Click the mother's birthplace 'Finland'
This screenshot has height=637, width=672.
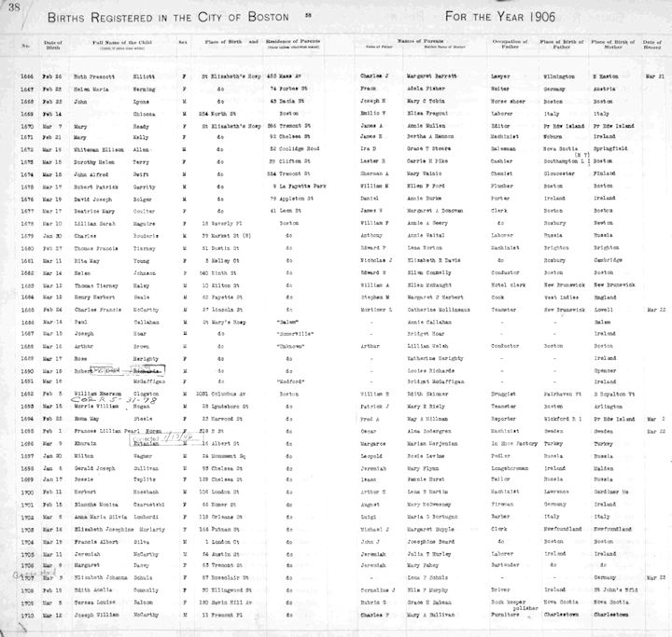click(x=604, y=173)
